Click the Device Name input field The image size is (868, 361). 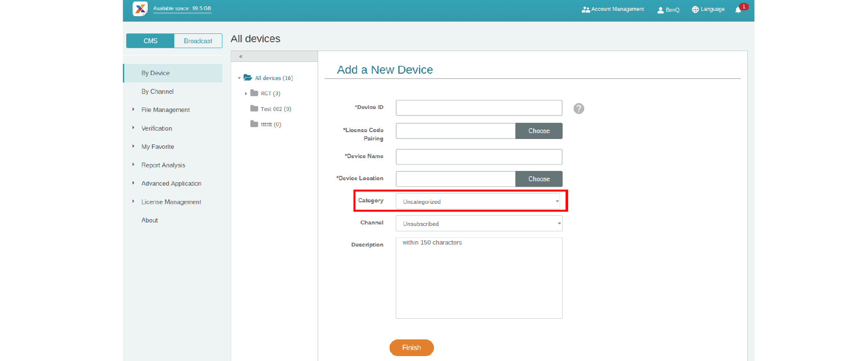tap(479, 157)
